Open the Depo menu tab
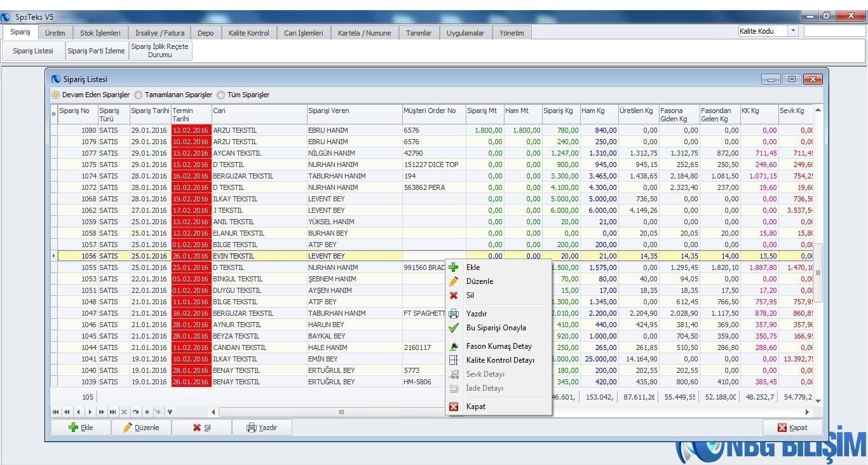 [x=205, y=33]
